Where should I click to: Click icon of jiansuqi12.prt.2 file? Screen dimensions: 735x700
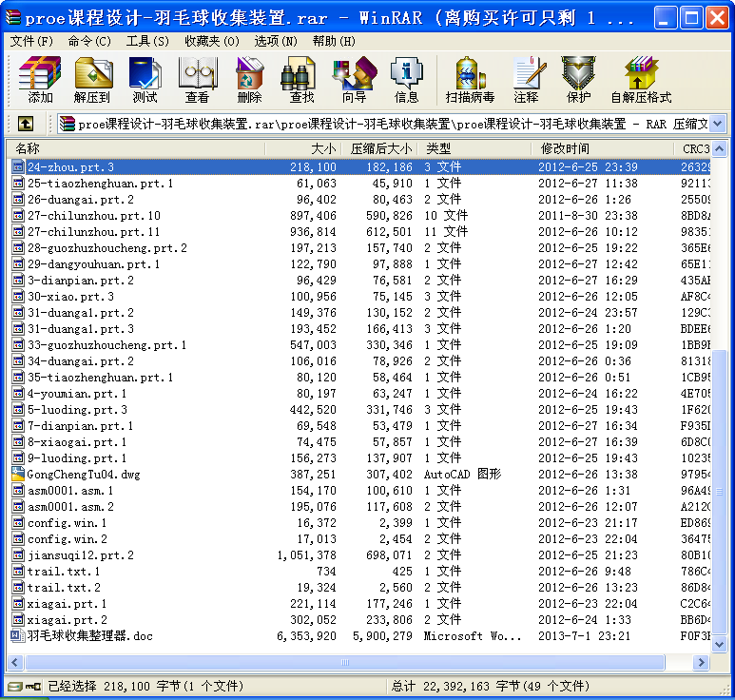point(18,555)
